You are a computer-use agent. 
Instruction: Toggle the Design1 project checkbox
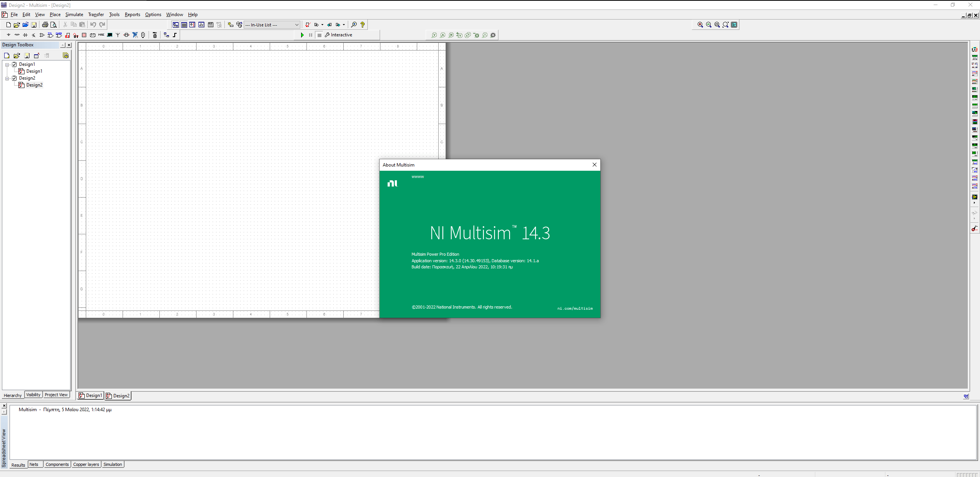(14, 64)
